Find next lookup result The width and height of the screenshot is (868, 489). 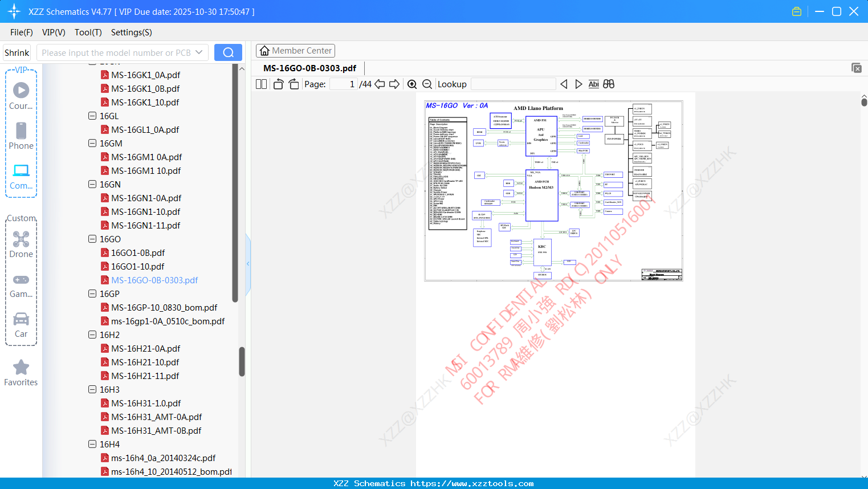(578, 84)
